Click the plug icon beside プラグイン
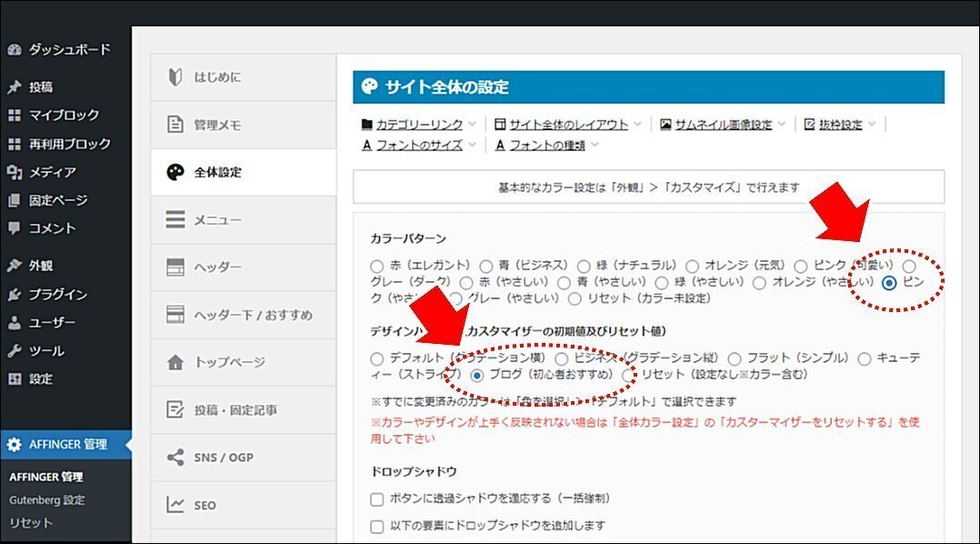 [15, 294]
